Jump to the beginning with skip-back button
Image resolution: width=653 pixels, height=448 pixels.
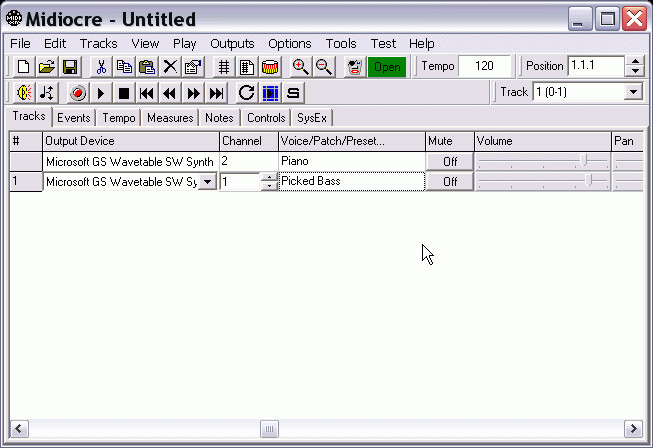pyautogui.click(x=147, y=92)
